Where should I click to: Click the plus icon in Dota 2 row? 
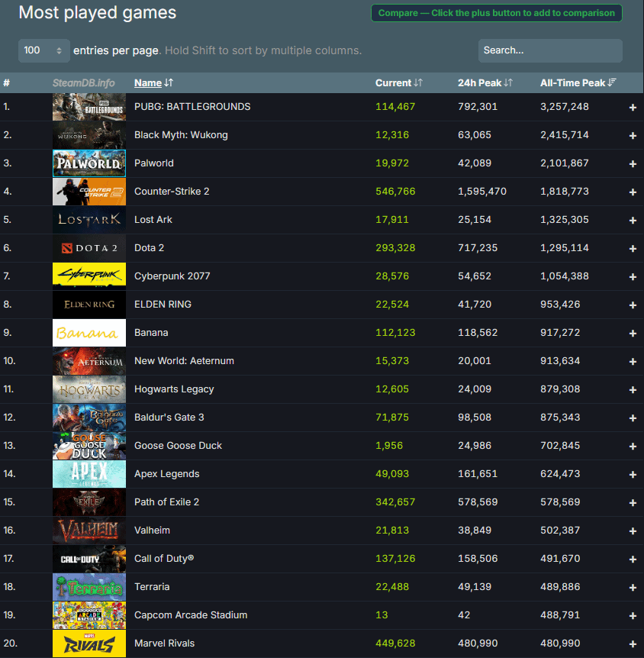point(633,249)
